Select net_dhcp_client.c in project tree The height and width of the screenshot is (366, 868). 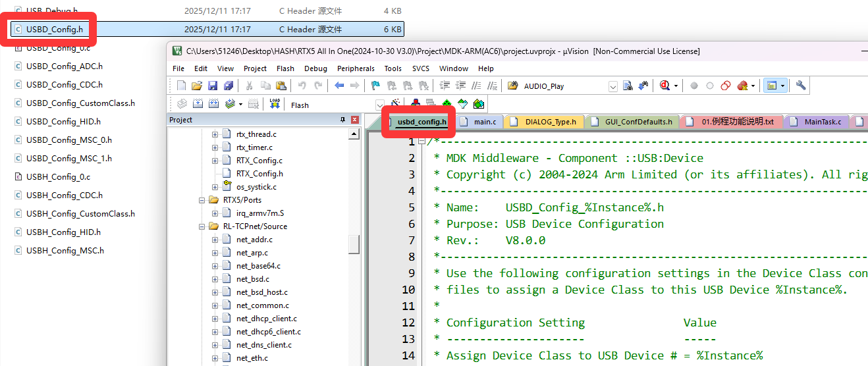coord(266,319)
